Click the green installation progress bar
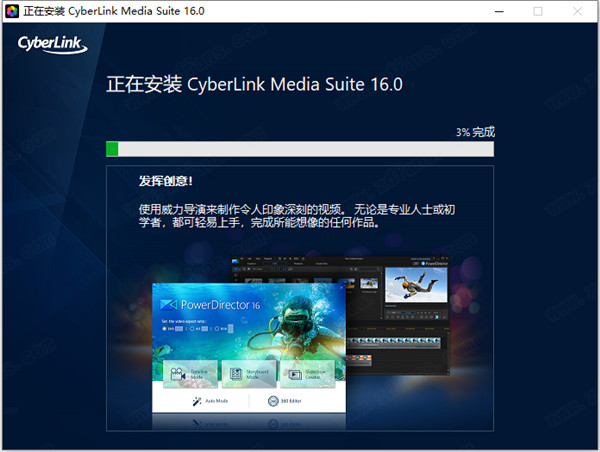The width and height of the screenshot is (600, 452). tap(300, 149)
